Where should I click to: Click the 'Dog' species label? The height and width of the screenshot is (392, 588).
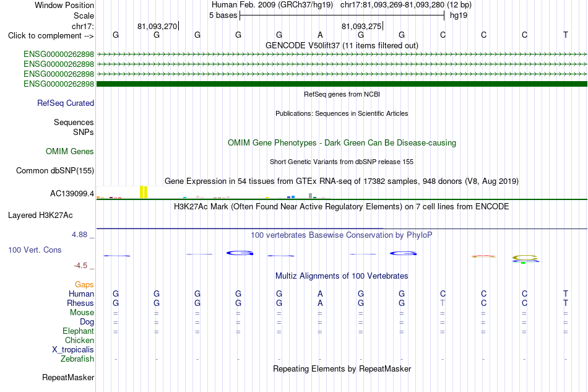[x=87, y=322]
